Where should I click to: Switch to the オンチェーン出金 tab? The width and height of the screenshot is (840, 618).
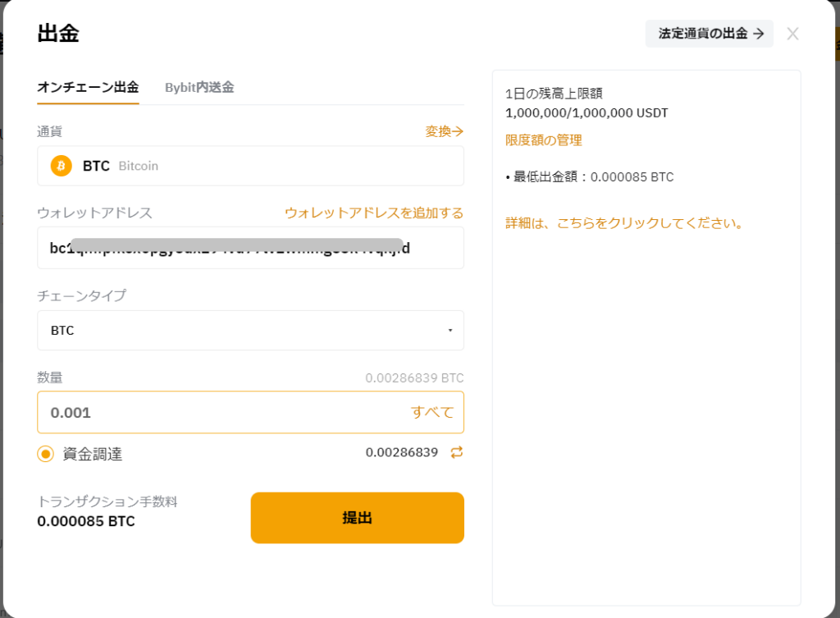pyautogui.click(x=88, y=87)
